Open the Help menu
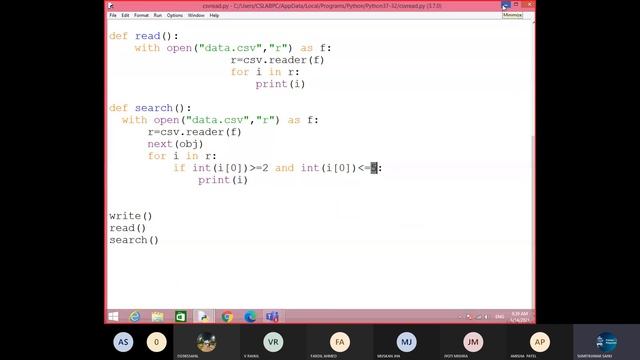The image size is (640, 360). coord(214,15)
